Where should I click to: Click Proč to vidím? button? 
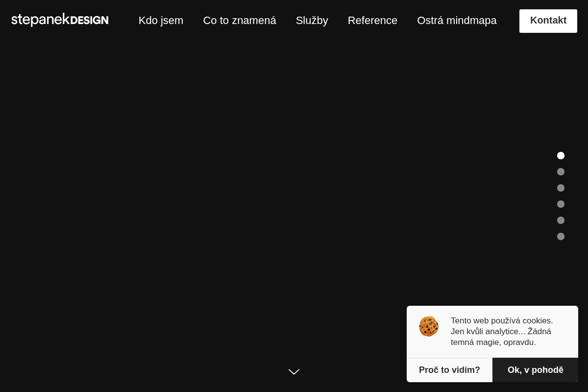point(449,370)
